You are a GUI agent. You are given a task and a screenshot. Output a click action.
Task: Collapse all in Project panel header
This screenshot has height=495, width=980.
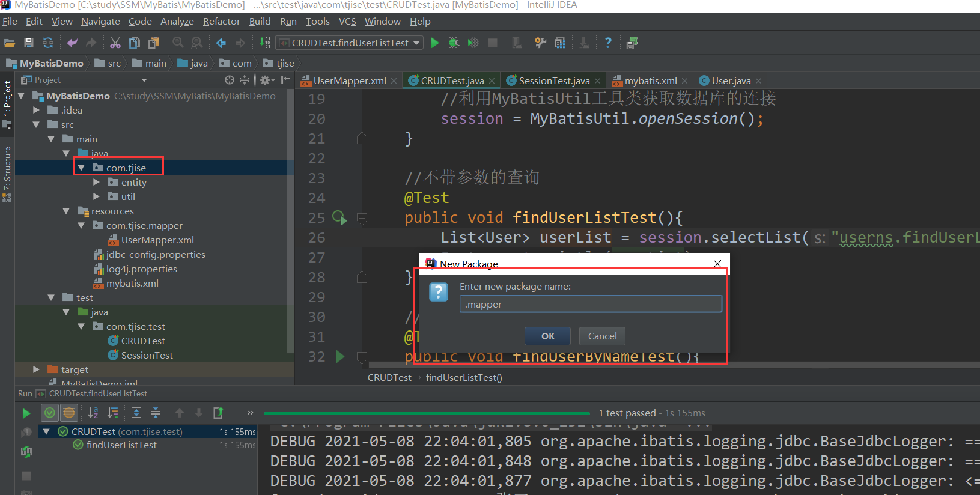[245, 80]
